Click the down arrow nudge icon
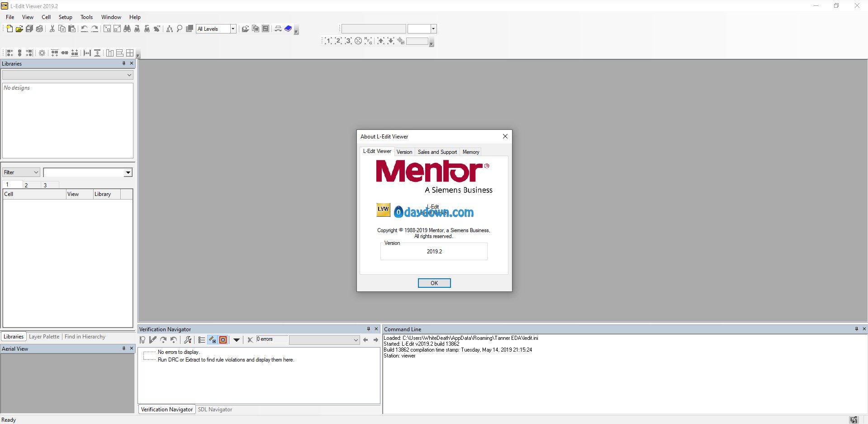Image resolution: width=868 pixels, height=424 pixels. pyautogui.click(x=391, y=41)
